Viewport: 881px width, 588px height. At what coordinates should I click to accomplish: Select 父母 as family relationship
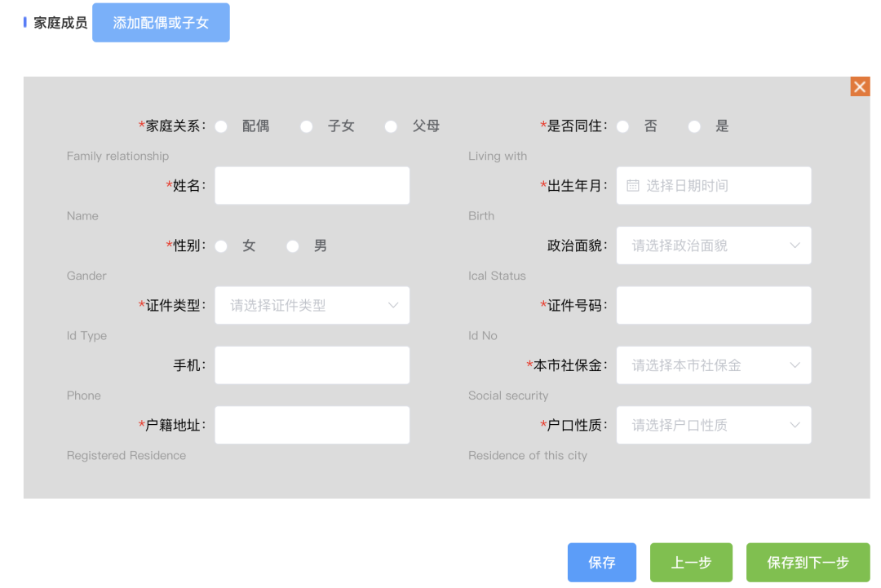[x=392, y=126]
